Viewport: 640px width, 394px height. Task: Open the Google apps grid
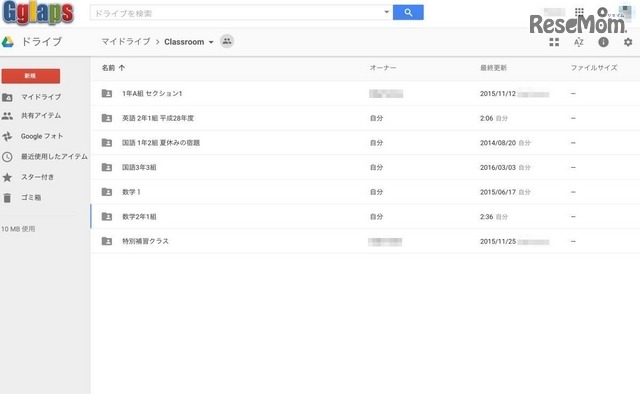(579, 11)
